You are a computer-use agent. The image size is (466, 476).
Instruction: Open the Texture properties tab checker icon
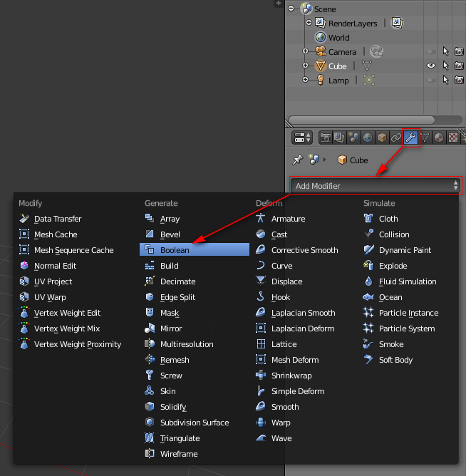pos(453,138)
